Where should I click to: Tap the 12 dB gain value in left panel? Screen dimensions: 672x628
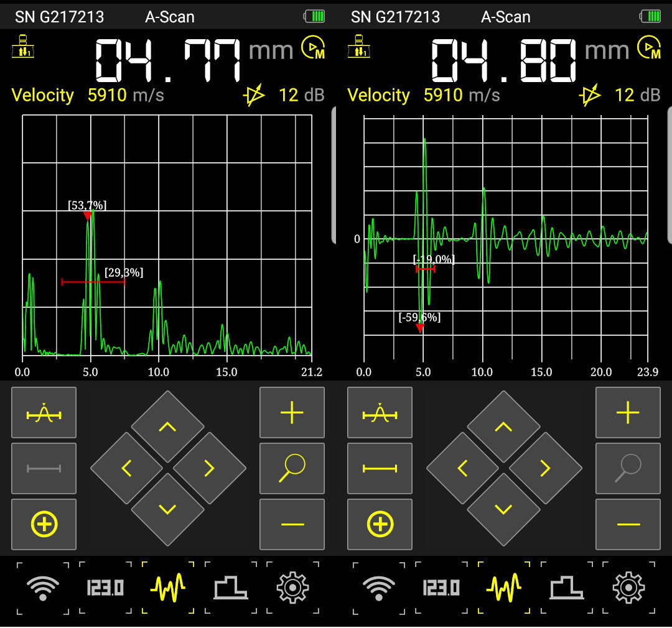301,95
